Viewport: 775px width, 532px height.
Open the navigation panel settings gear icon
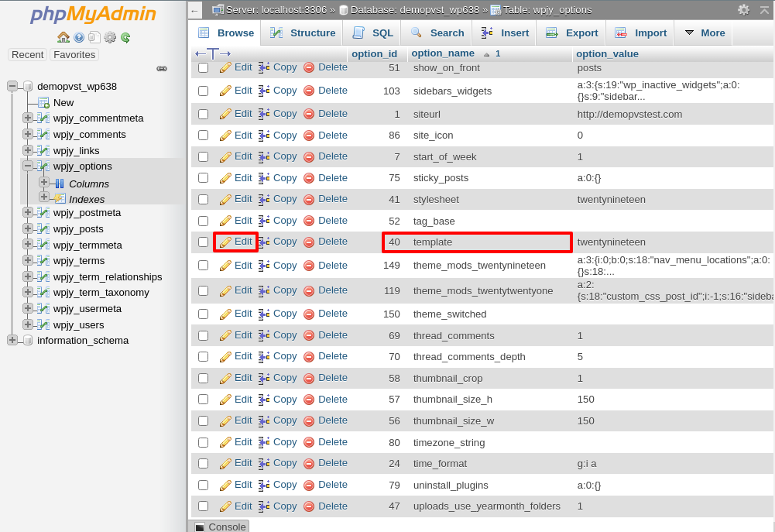(110, 37)
